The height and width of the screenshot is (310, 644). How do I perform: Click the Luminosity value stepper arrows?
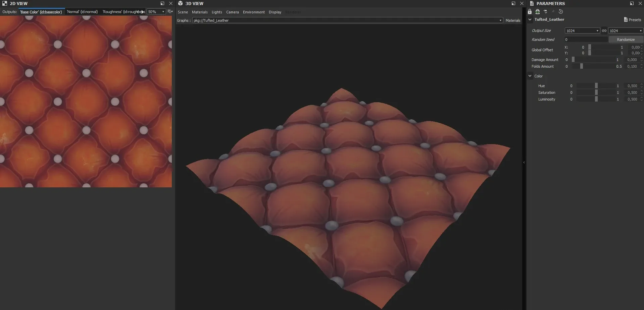point(642,99)
